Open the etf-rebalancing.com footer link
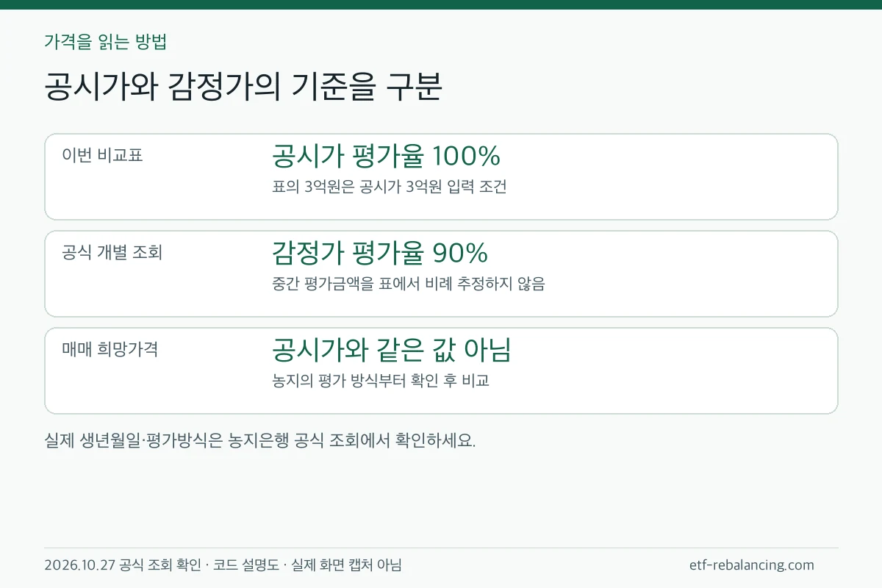882x588 pixels. coord(752,565)
